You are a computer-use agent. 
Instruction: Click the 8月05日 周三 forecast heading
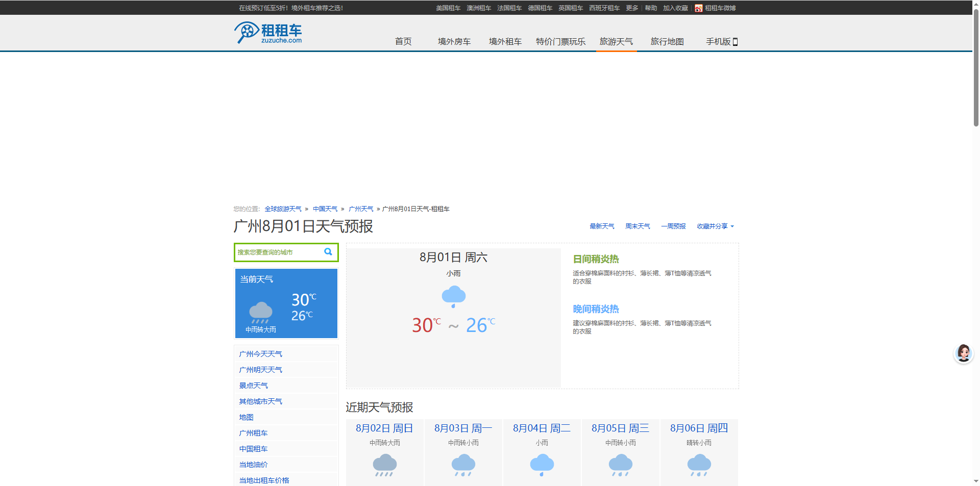[620, 428]
